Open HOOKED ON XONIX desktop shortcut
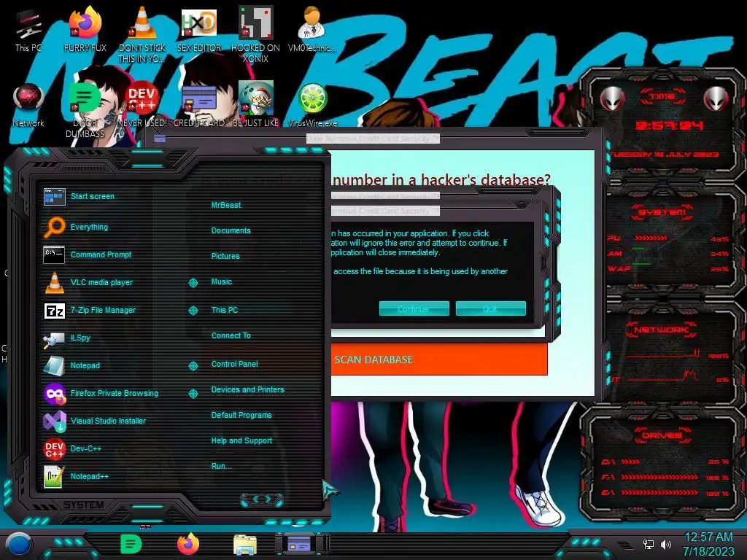The image size is (747, 560). click(x=255, y=35)
